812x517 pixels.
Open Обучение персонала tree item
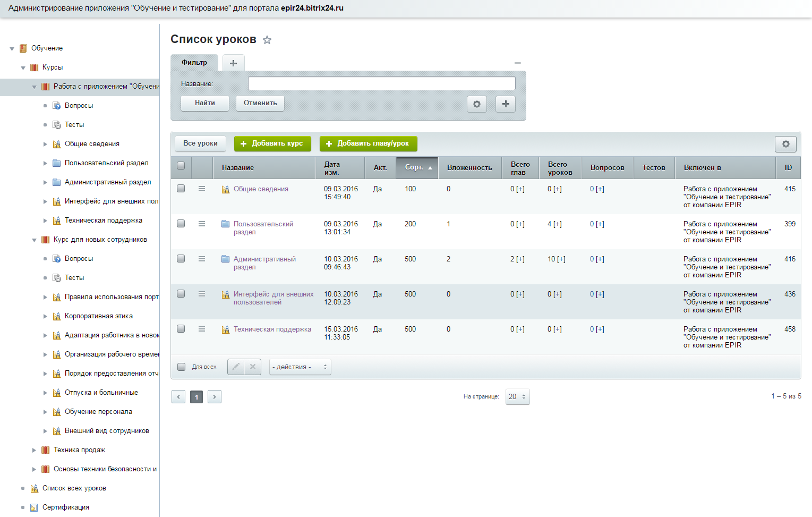(x=98, y=412)
